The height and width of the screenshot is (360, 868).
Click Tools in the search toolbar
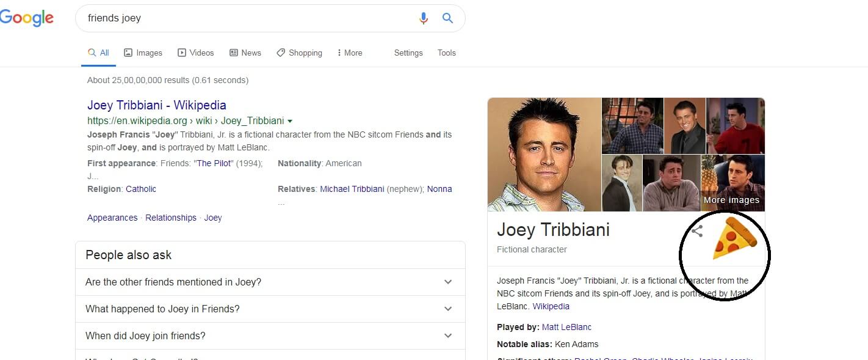[x=446, y=53]
